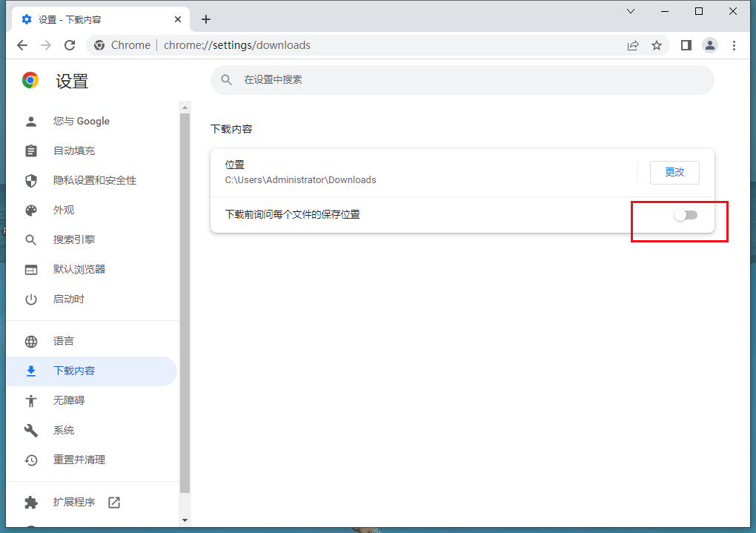This screenshot has width=756, height=533.
Task: Select 下载内容 in the sidebar
Action: 92,371
